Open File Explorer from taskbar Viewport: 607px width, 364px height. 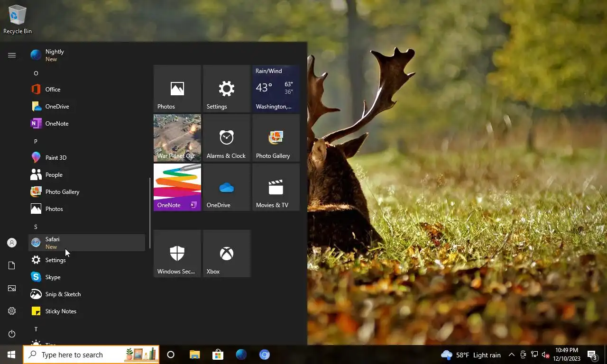point(194,355)
